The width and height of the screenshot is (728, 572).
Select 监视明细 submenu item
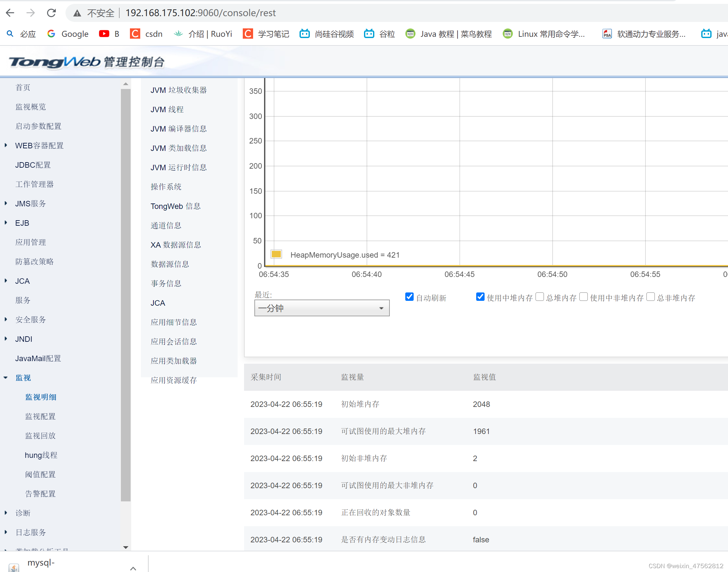[41, 397]
